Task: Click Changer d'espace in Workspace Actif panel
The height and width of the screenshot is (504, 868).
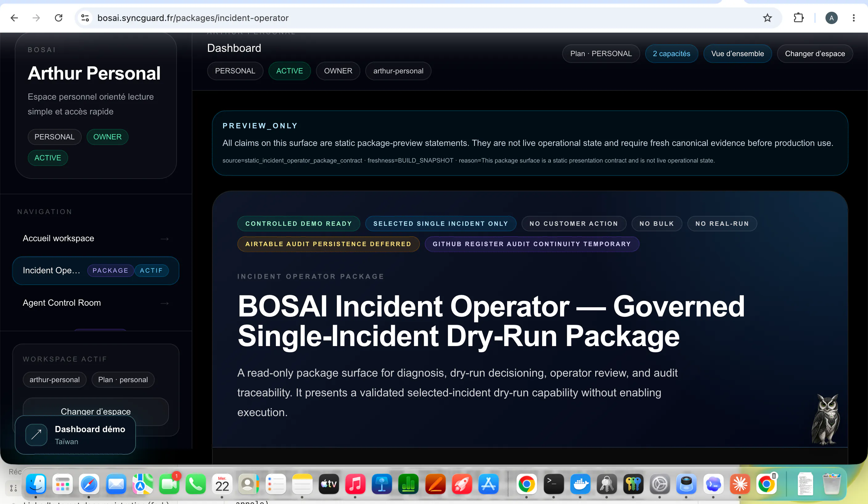Action: point(96,411)
